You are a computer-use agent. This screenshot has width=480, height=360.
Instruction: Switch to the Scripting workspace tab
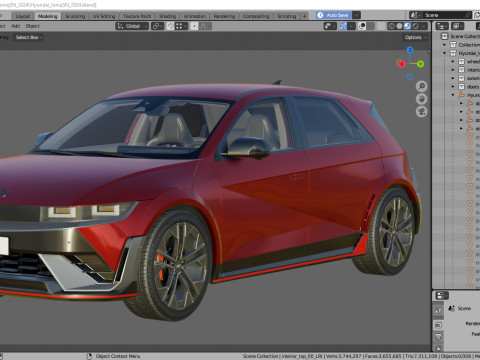[x=287, y=16]
